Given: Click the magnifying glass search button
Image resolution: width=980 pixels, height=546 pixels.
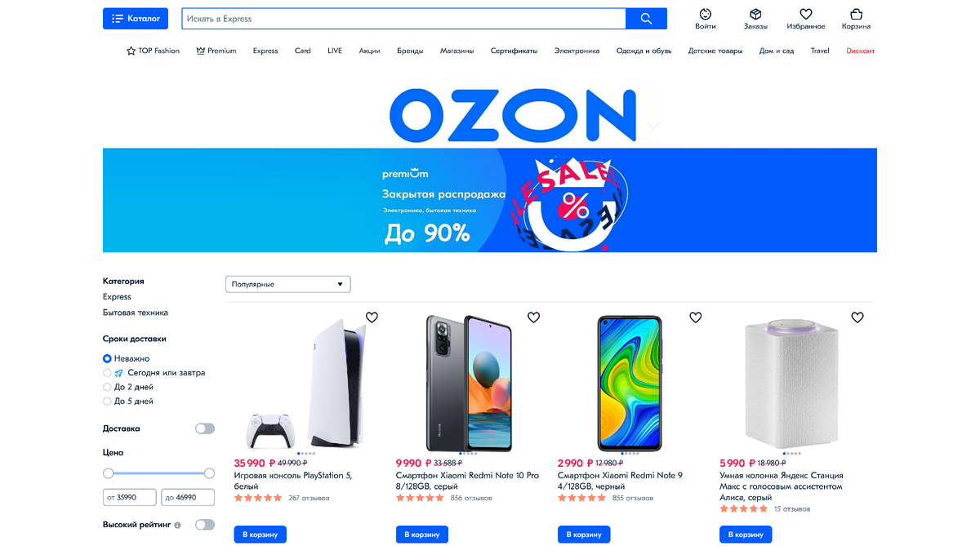Looking at the screenshot, I should (646, 19).
